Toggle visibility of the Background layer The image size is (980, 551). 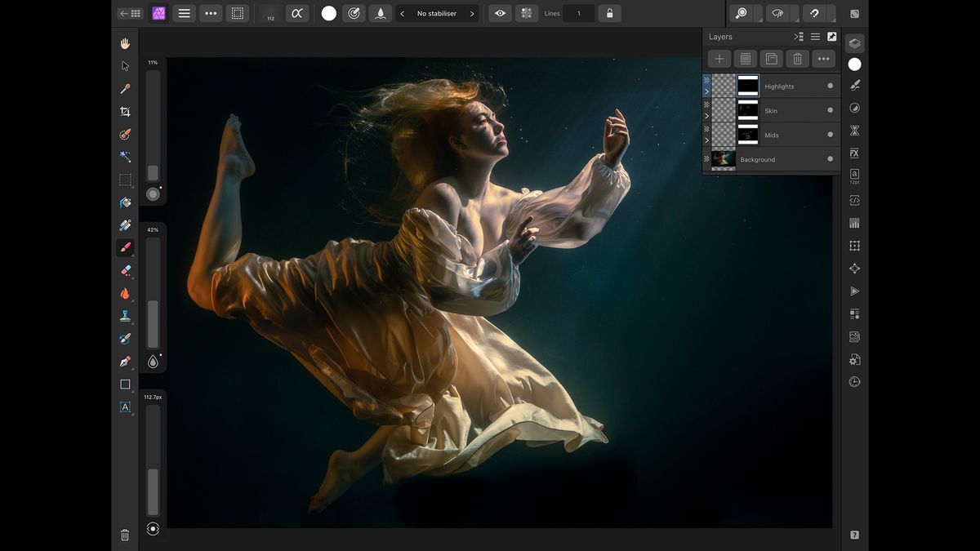[829, 159]
